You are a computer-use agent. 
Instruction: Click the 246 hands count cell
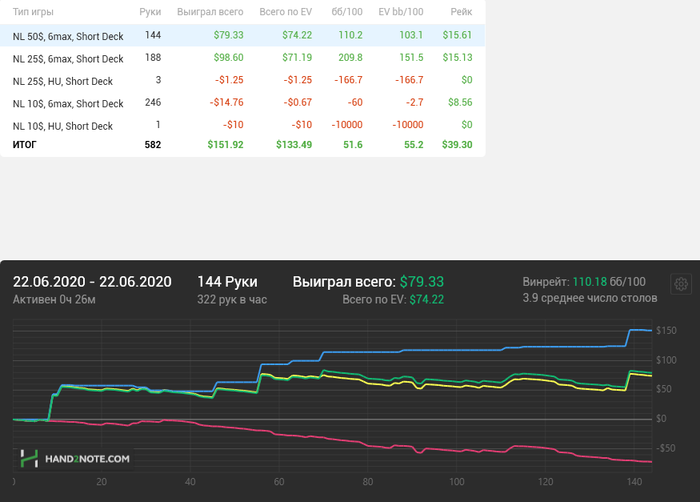(x=153, y=102)
